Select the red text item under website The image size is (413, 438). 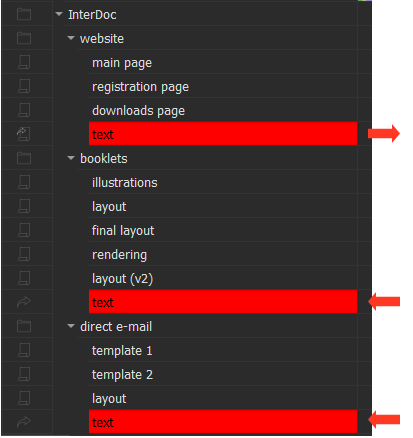tap(223, 134)
